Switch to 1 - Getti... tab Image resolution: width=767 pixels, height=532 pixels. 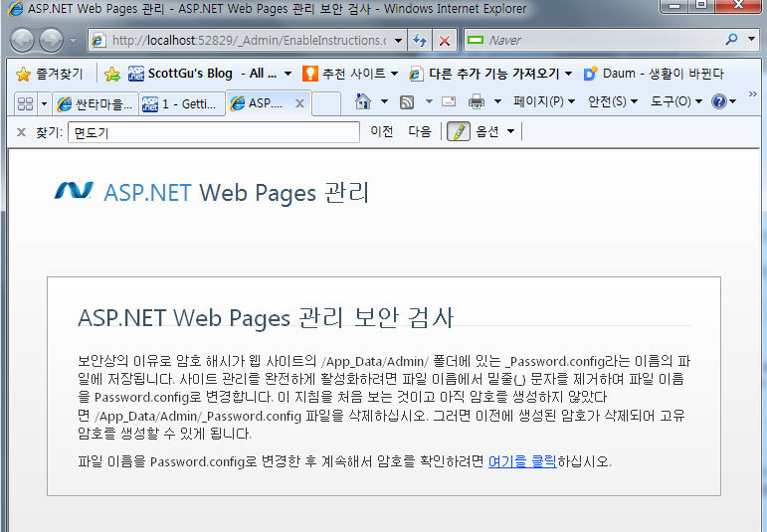181,103
